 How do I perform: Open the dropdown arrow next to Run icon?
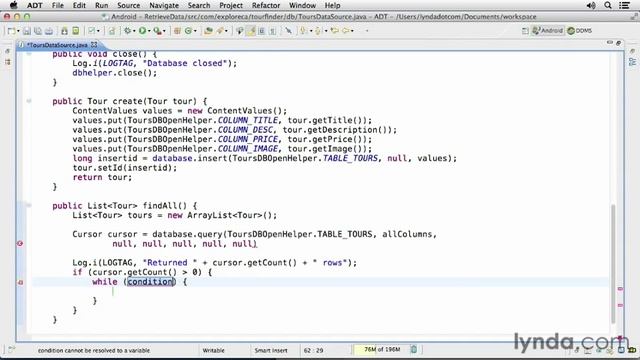coord(149,31)
